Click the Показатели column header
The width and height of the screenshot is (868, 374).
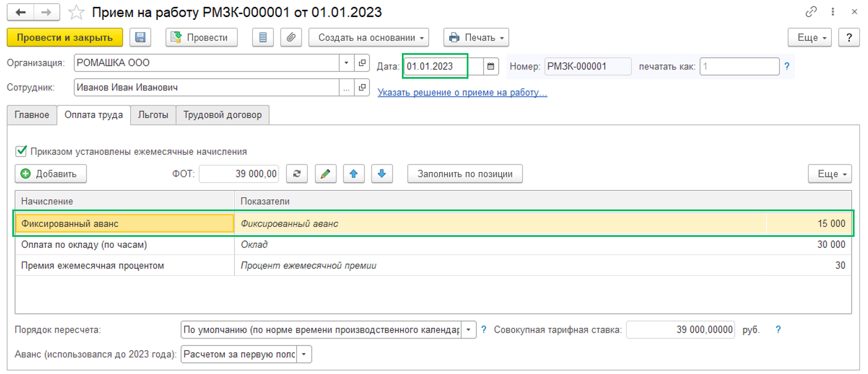(543, 201)
